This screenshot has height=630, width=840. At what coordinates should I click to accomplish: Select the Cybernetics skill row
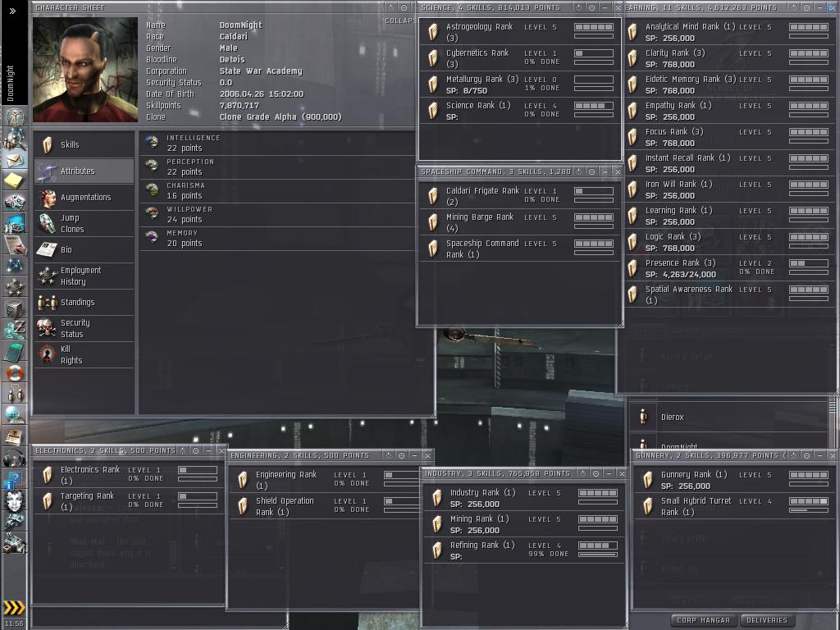pyautogui.click(x=520, y=58)
